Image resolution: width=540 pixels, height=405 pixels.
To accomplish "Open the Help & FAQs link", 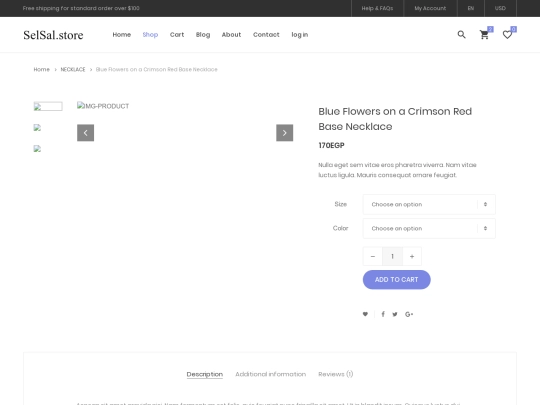I will coord(377,8).
